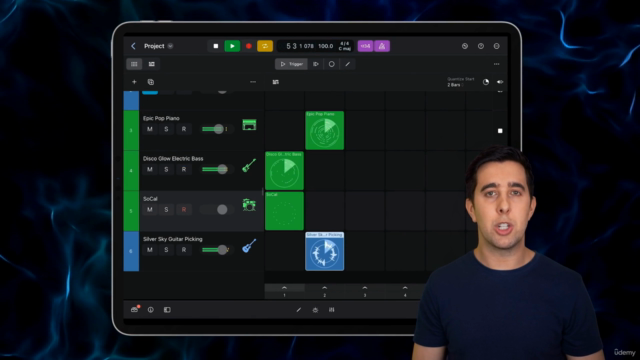The height and width of the screenshot is (360, 640).
Task: Open the Epic Pop Piano keyboard instrument icon
Action: point(249,124)
